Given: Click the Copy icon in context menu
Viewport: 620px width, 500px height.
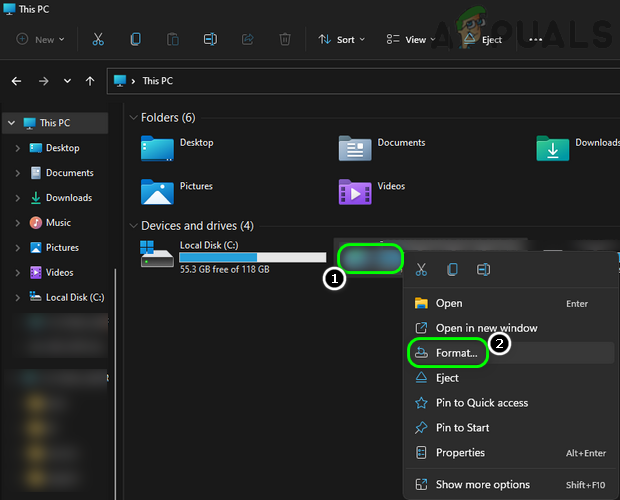Looking at the screenshot, I should click(x=452, y=269).
